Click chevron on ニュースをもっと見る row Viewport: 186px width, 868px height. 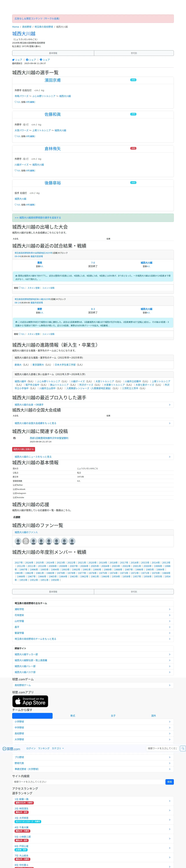tap(169, 457)
